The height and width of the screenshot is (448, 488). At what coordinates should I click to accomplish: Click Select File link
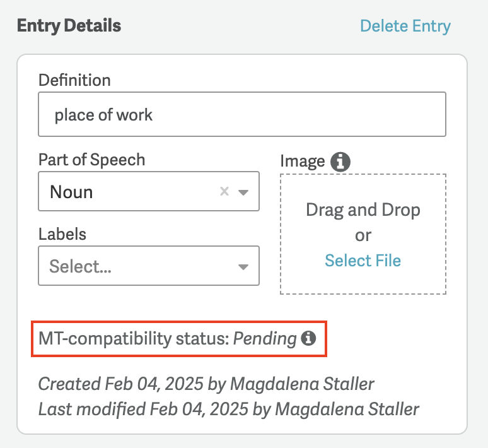363,260
